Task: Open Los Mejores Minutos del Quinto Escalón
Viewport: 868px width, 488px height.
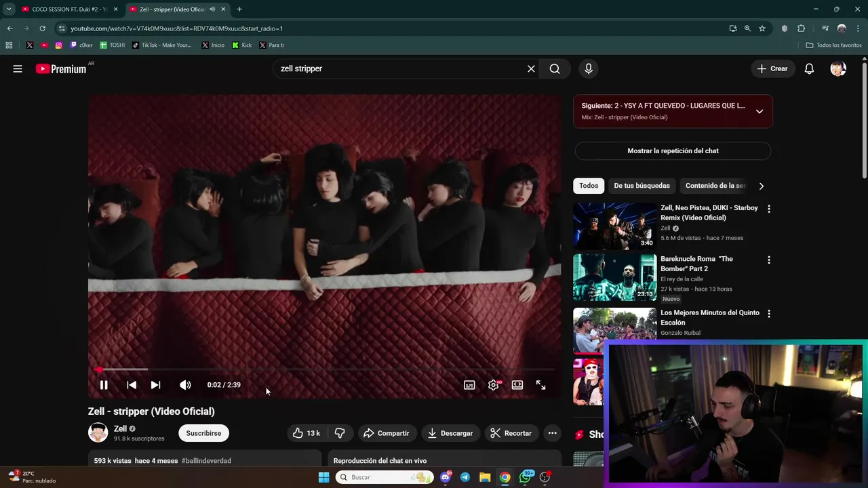Action: (710, 318)
